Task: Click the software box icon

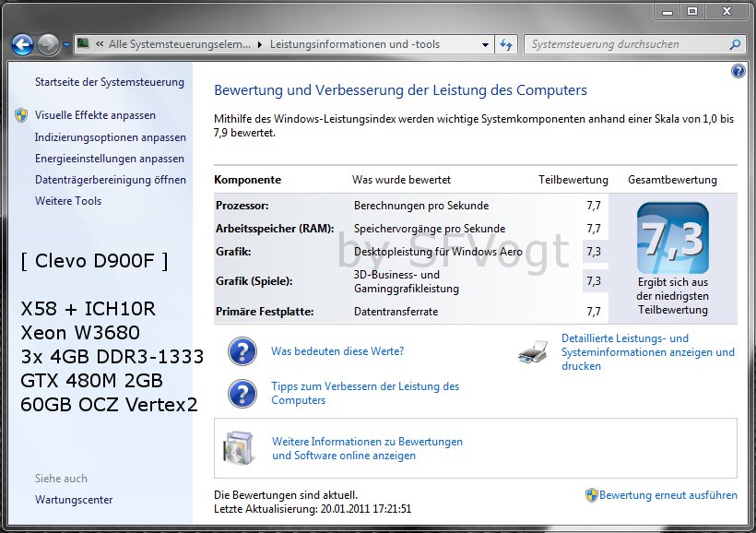Action: [239, 448]
